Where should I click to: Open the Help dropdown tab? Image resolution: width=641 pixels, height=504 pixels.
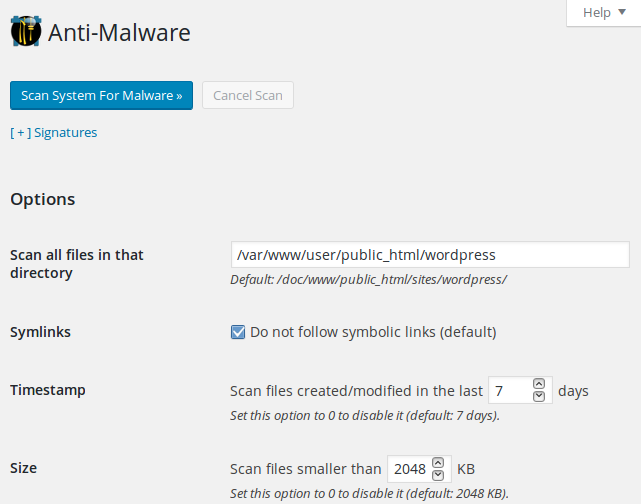pyautogui.click(x=604, y=13)
